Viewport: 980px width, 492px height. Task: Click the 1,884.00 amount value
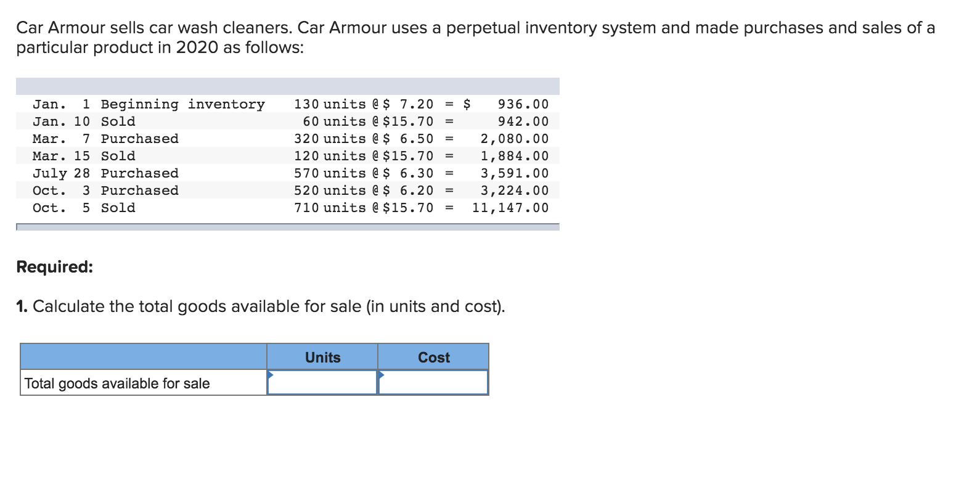pos(514,156)
